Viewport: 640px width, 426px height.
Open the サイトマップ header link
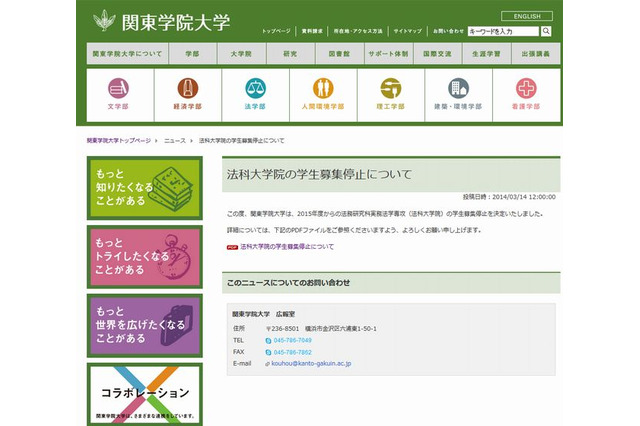pyautogui.click(x=407, y=31)
